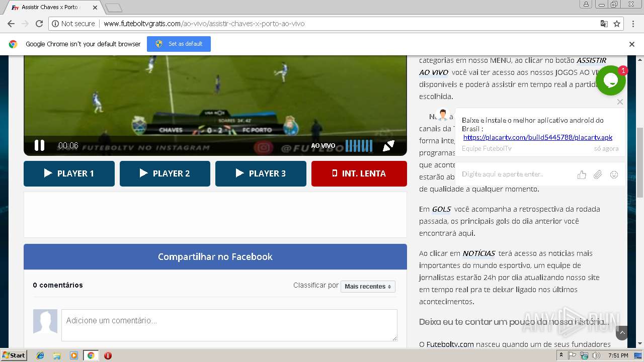Image resolution: width=644 pixels, height=362 pixels.
Task: Go back with the browser back arrow
Action: point(11,24)
